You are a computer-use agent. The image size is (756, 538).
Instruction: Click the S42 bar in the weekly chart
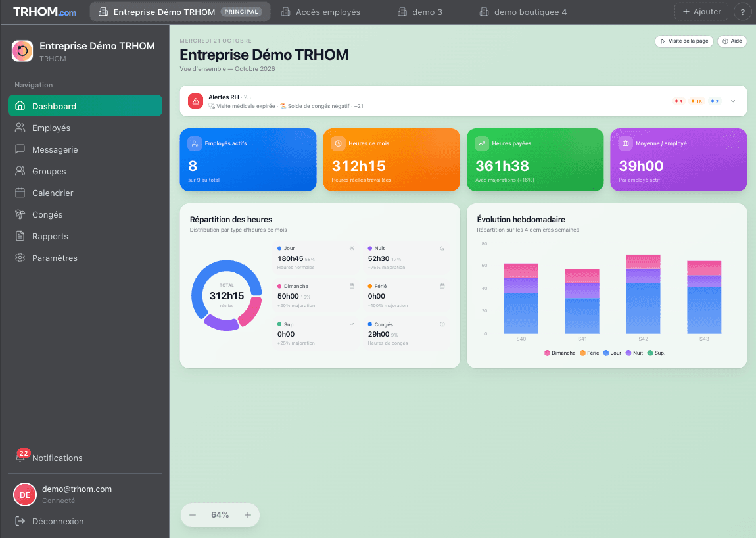click(x=643, y=294)
